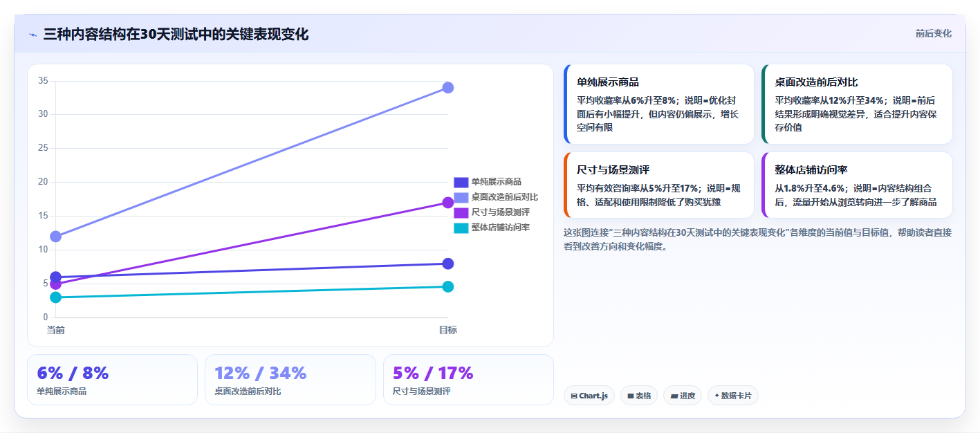Click the caption paragraph starting 这张图连接
Viewport: 980px width, 433px height.
(757, 239)
